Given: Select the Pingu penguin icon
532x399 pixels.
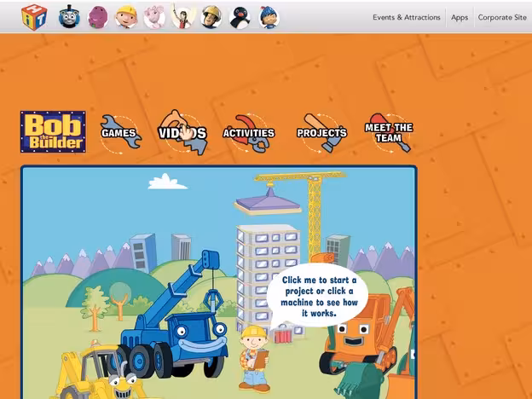Looking at the screenshot, I should [x=240, y=17].
